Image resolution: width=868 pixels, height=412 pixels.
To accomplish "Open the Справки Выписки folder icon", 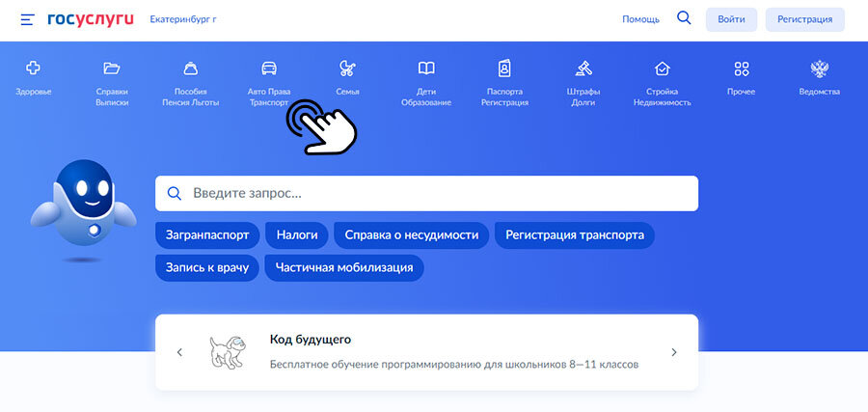I will pos(112,69).
